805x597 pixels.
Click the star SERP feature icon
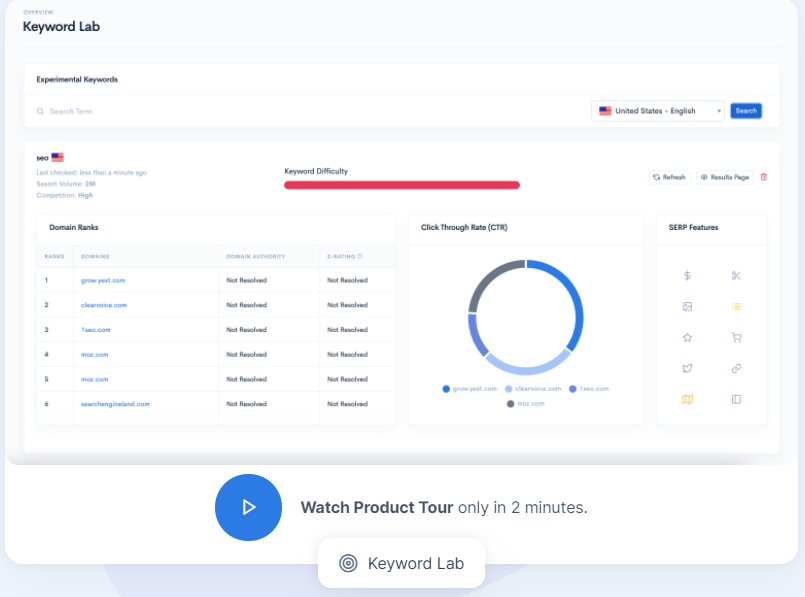pos(687,337)
